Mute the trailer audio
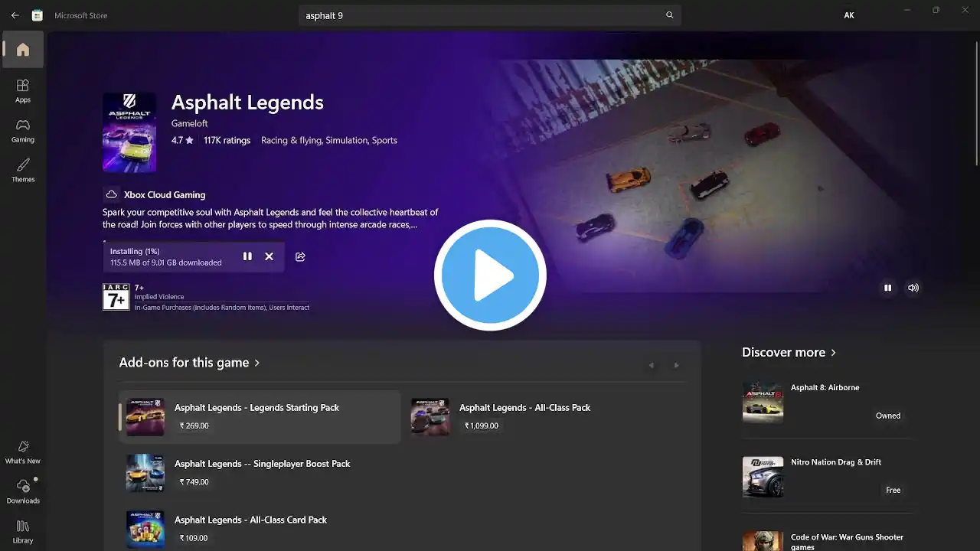 (x=913, y=288)
